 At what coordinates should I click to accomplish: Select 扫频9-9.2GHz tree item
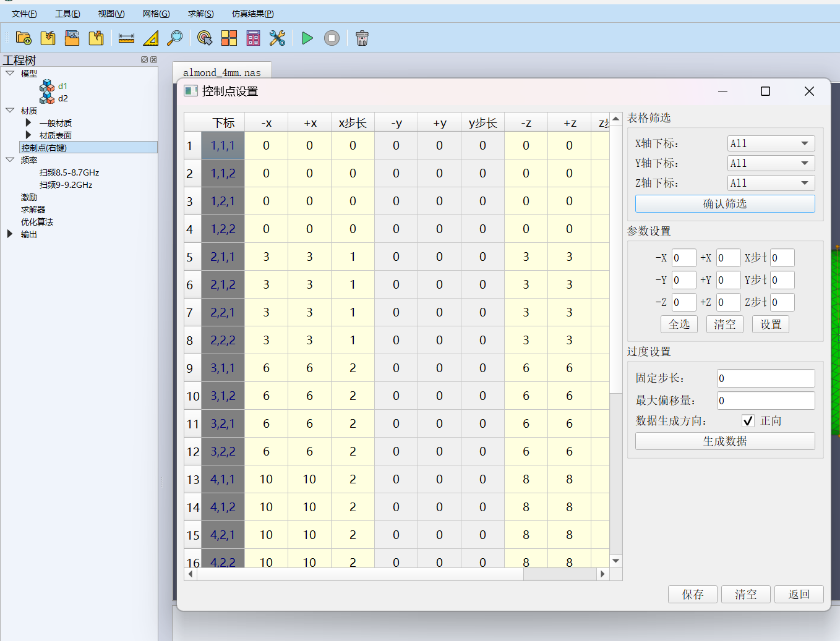[66, 185]
